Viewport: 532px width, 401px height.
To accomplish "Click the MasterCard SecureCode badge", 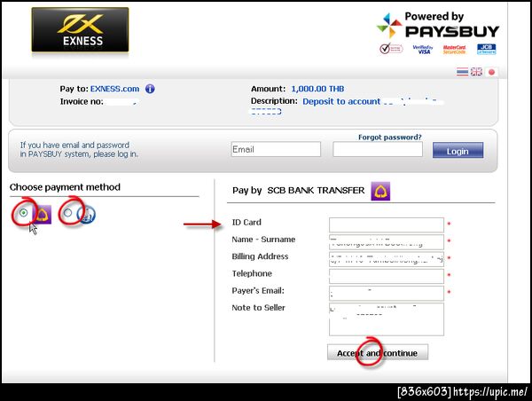I will [454, 49].
